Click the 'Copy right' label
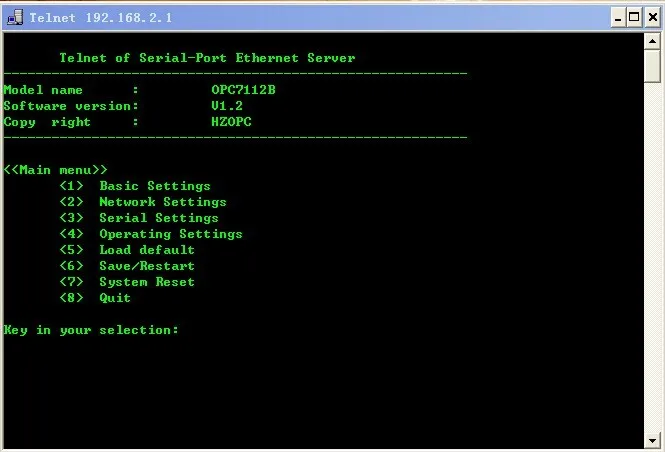 47,122
